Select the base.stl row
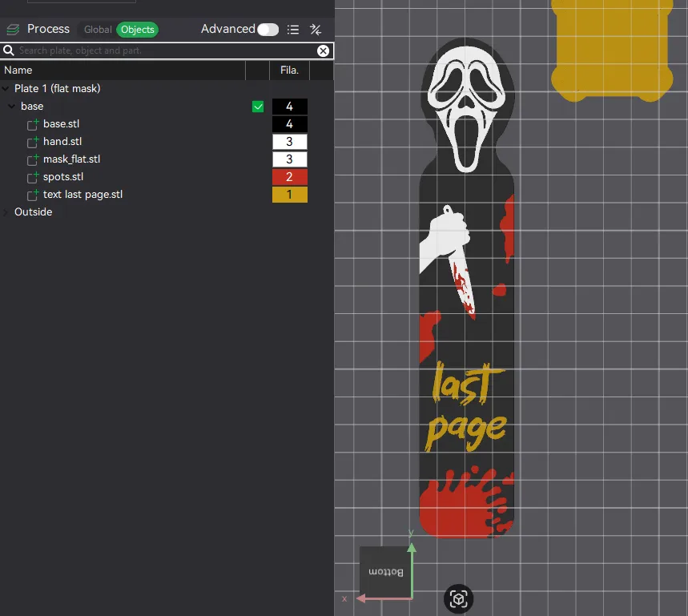 (x=167, y=124)
